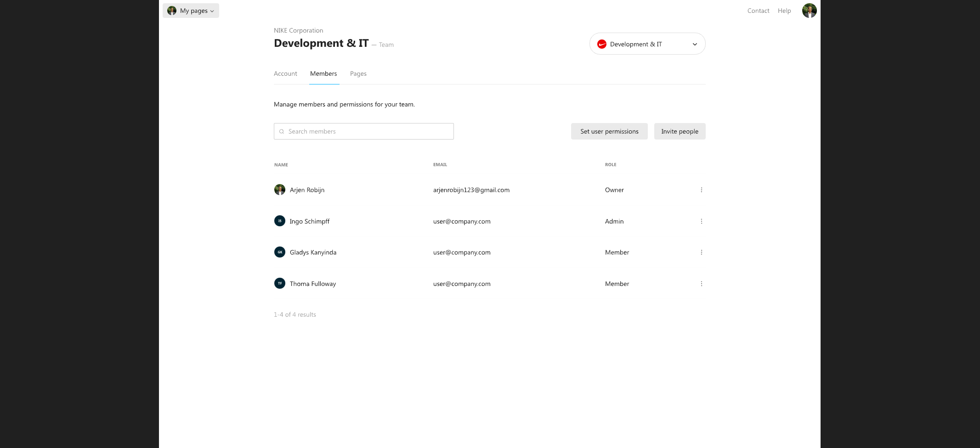Select the Members tab
The width and height of the screenshot is (980, 448).
pyautogui.click(x=323, y=73)
